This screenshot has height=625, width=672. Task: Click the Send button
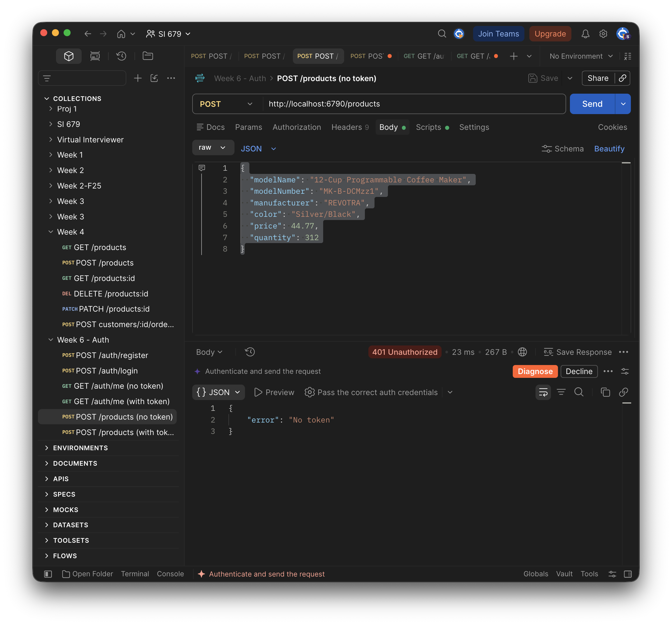[x=592, y=104]
